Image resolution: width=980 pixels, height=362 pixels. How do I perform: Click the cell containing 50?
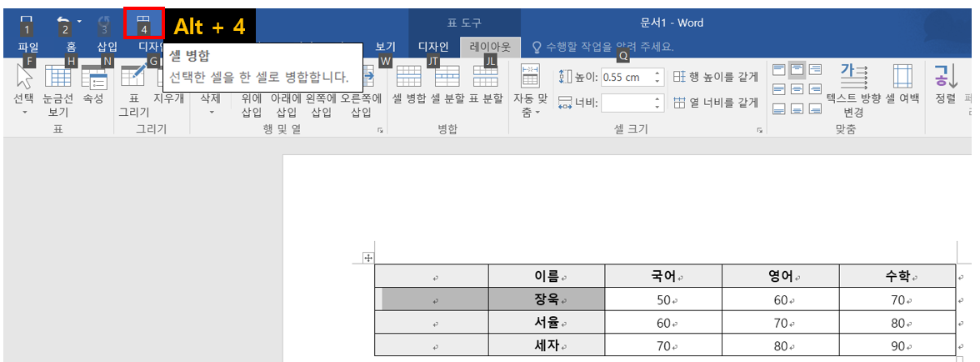[663, 300]
